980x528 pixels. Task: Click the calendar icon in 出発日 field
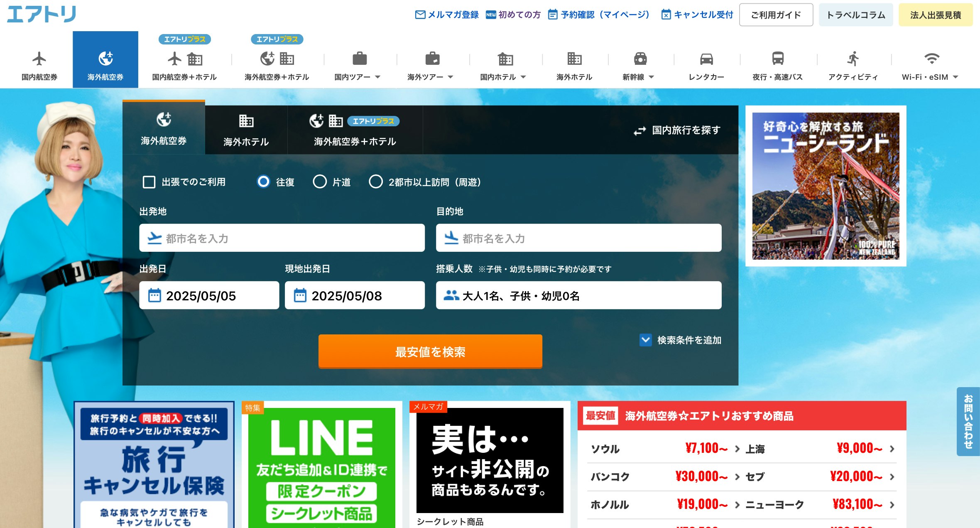point(154,295)
